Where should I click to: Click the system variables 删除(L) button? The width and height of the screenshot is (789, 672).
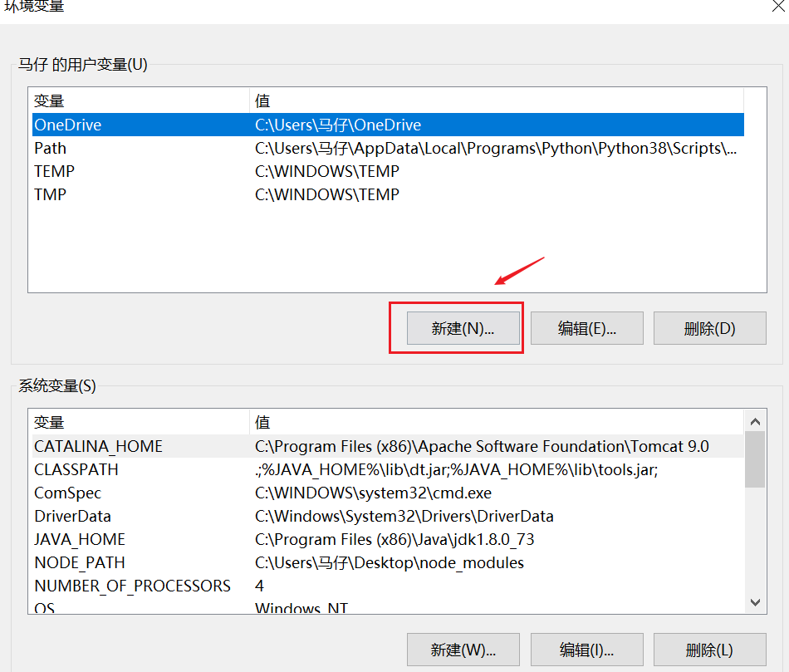tap(709, 649)
